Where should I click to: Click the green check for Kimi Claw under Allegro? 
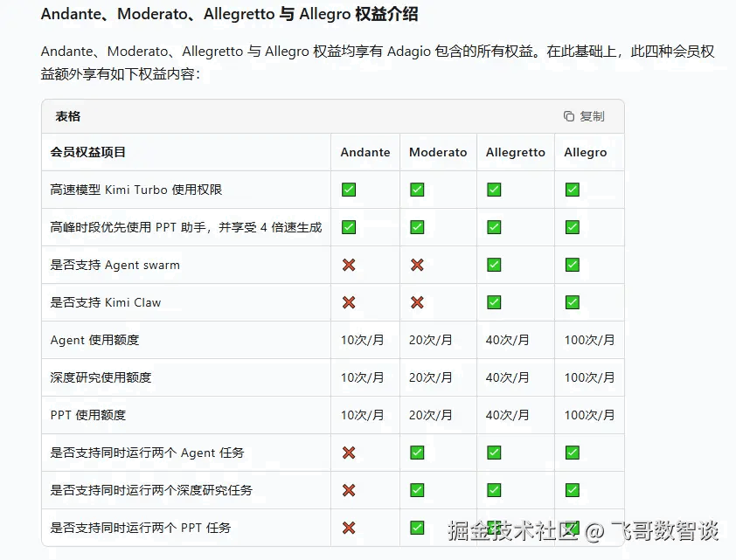point(573,302)
